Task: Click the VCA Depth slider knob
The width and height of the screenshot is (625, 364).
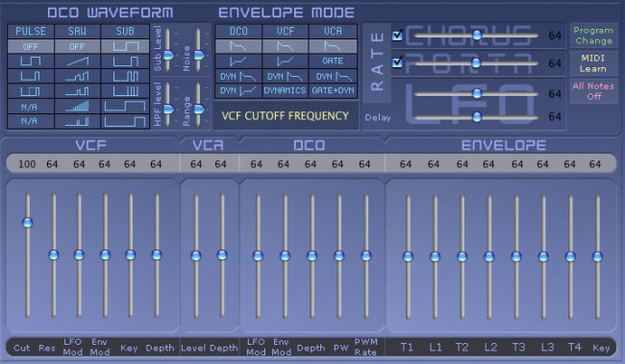Action: (x=222, y=255)
